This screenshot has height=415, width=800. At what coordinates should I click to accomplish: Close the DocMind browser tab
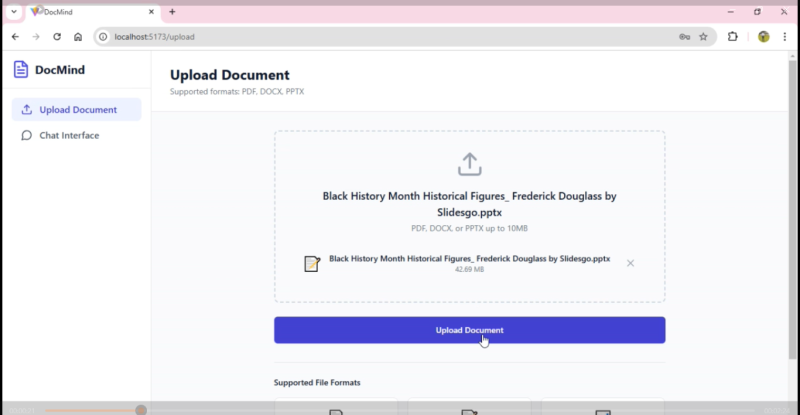tap(152, 12)
